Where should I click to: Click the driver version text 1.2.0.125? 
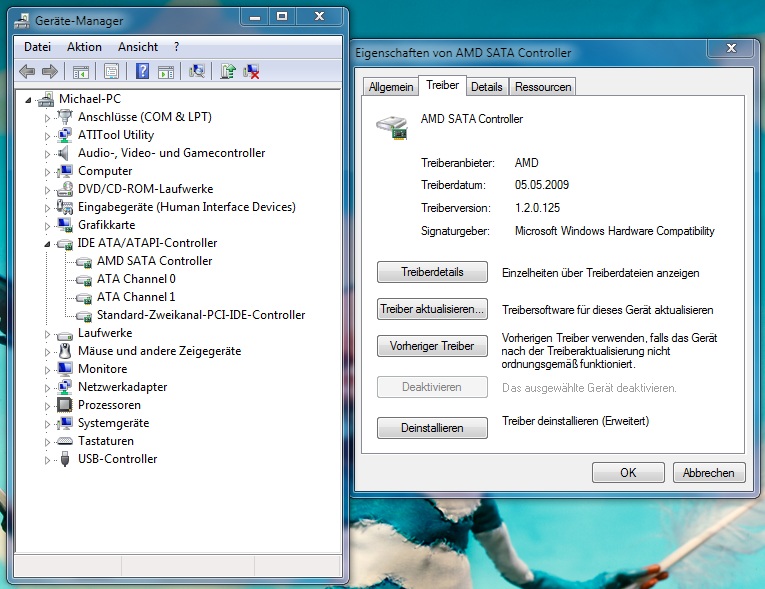537,208
